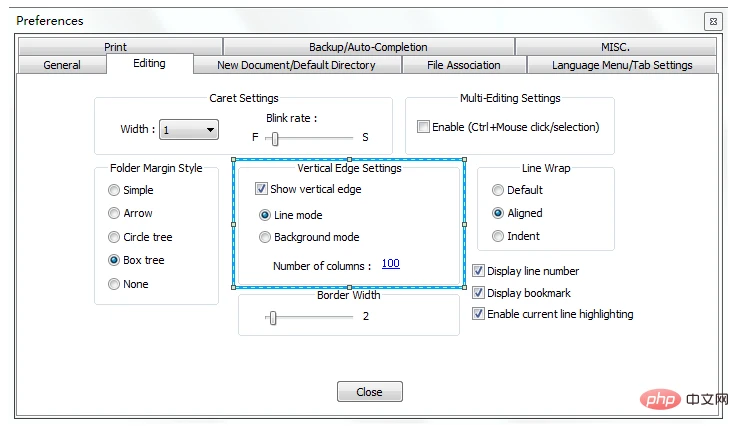This screenshot has width=739, height=432.
Task: Open the Backup/Auto-Completion tab
Action: point(368,47)
